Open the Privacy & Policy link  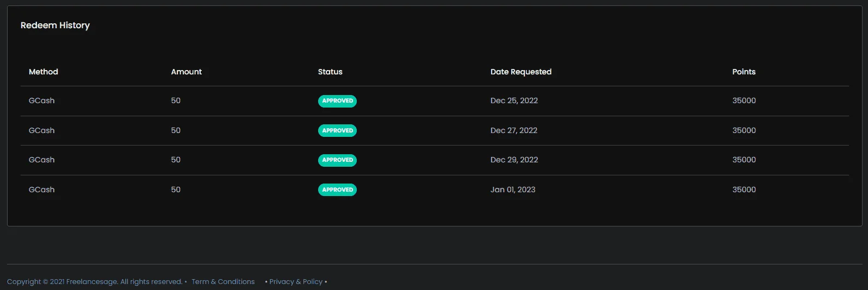click(x=296, y=281)
